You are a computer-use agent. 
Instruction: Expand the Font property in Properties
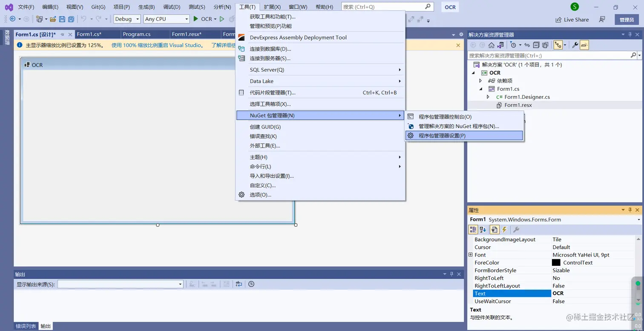pos(471,255)
